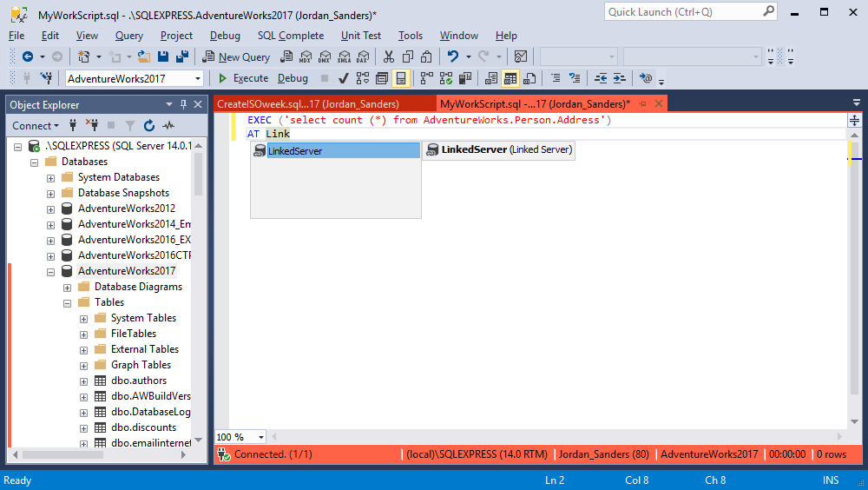
Task: Click the Parse checkmark icon
Action: click(x=343, y=78)
